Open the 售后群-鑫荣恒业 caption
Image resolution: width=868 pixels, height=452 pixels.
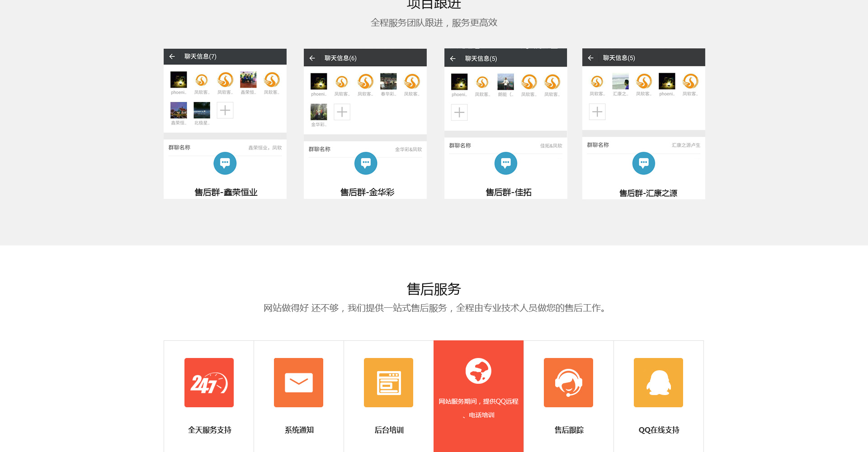[x=226, y=193]
